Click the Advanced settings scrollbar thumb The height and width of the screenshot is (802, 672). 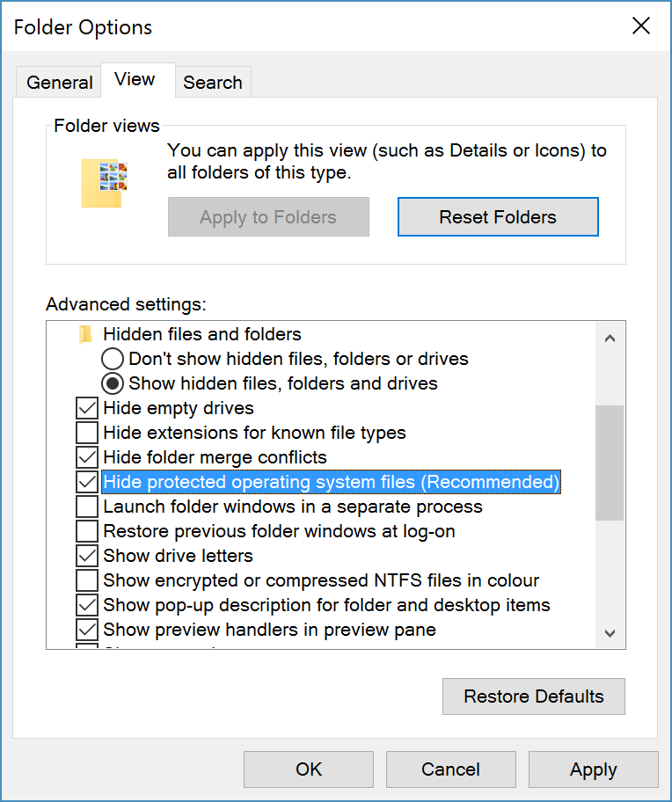pyautogui.click(x=609, y=463)
